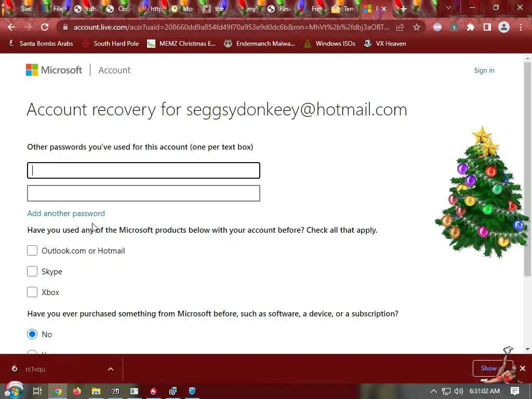This screenshot has height=399, width=532.
Task: Open the tab search dropdown arrow
Action: pos(448,7)
